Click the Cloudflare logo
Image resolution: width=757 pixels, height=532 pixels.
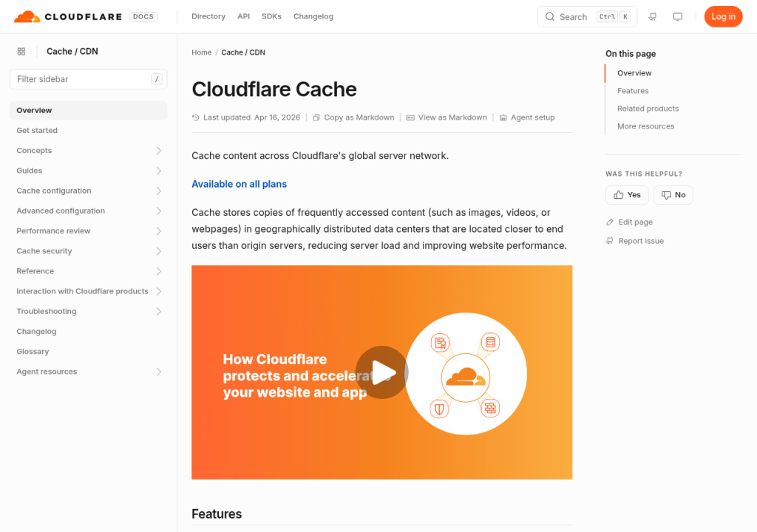pos(68,16)
